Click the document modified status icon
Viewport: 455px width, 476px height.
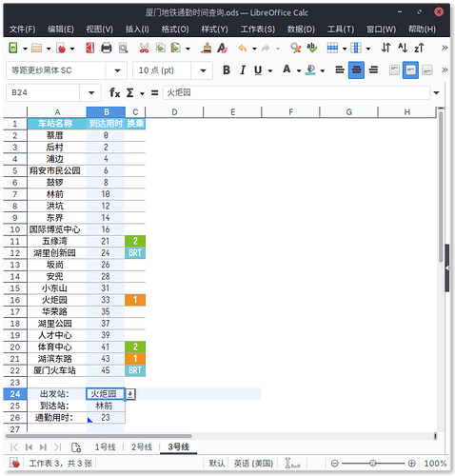click(14, 464)
